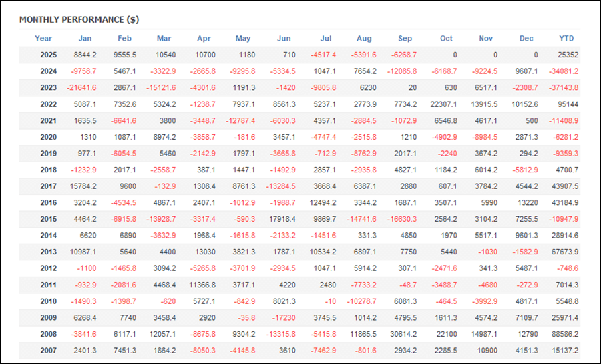Select the Mar column header

tap(164, 39)
